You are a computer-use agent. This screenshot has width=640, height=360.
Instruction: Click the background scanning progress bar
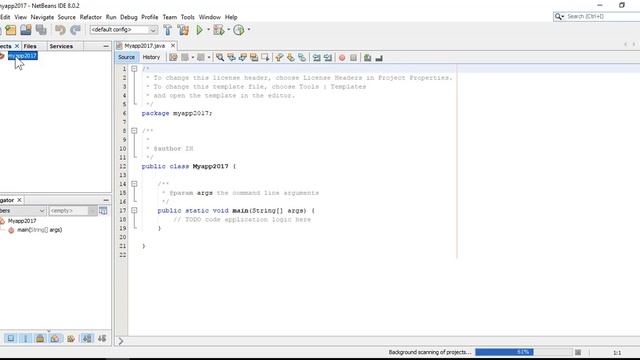coord(524,352)
